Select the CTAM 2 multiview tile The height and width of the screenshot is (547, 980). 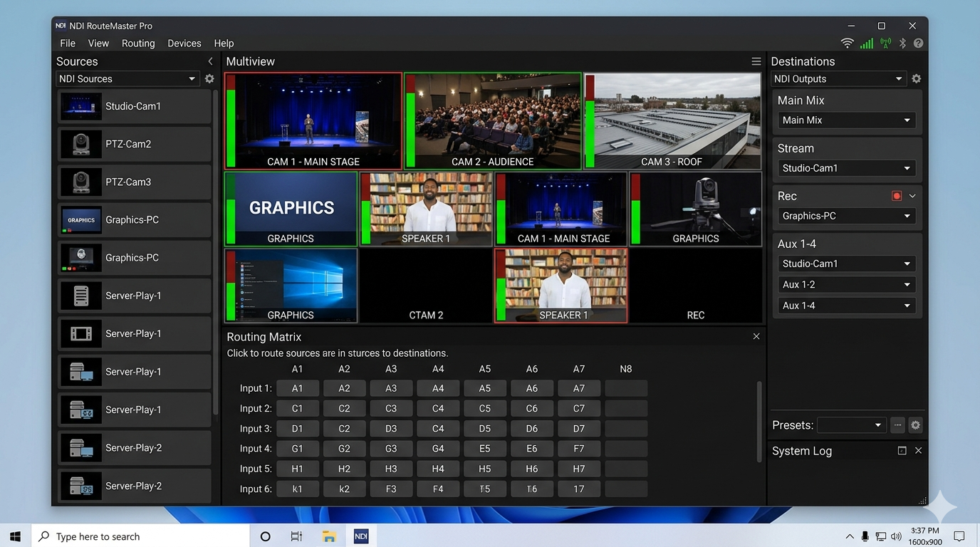coord(426,286)
